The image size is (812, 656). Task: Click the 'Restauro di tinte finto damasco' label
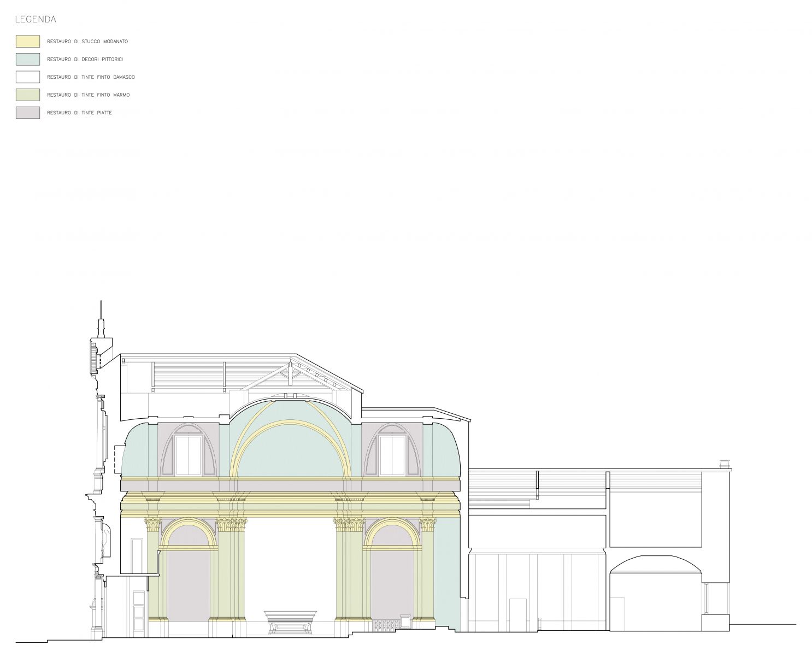pyautogui.click(x=91, y=77)
